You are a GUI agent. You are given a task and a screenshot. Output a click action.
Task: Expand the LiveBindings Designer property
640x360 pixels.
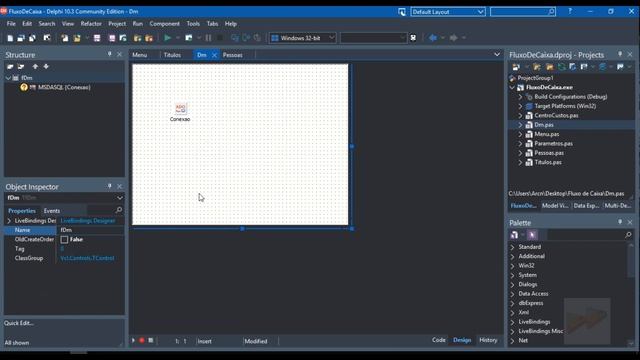pos(9,221)
